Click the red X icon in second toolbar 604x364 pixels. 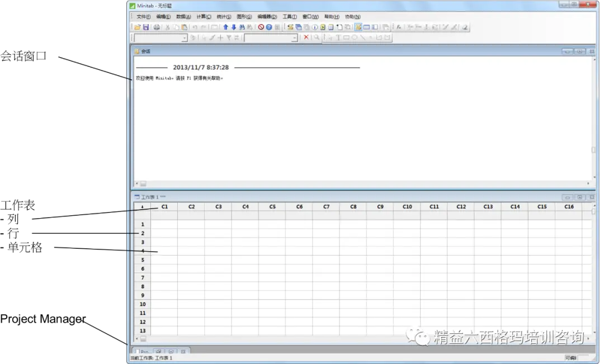[x=306, y=37]
